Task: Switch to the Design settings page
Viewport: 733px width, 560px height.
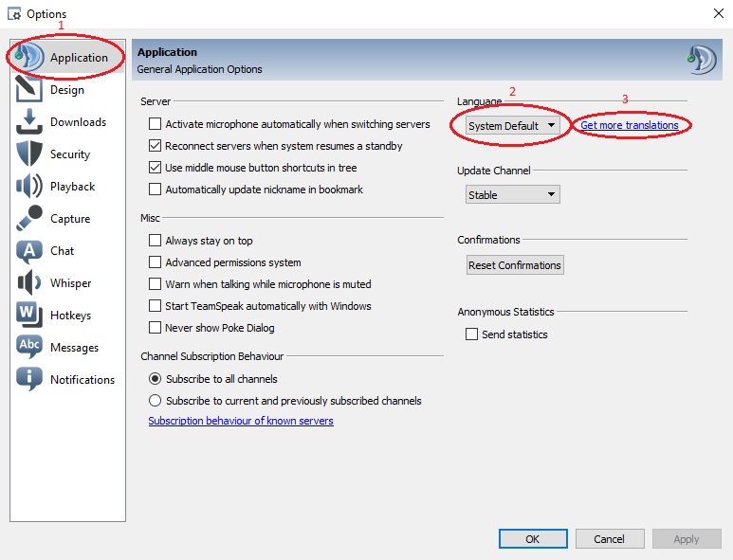Action: (67, 90)
